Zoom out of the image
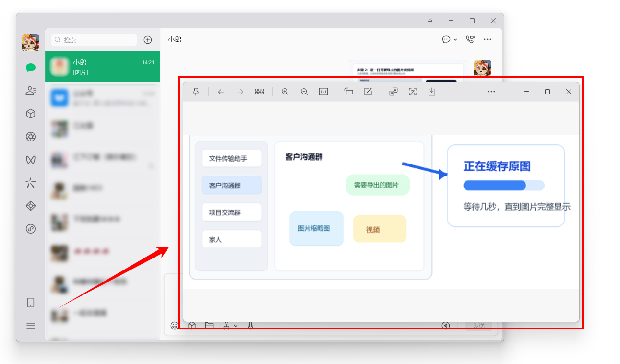Image resolution: width=620 pixels, height=364 pixels. (304, 92)
